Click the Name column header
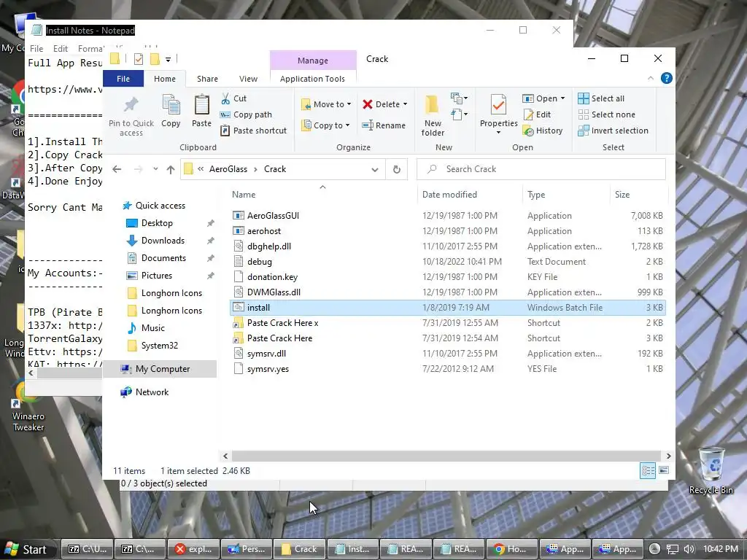Viewport: 747px width, 560px height. click(x=244, y=194)
